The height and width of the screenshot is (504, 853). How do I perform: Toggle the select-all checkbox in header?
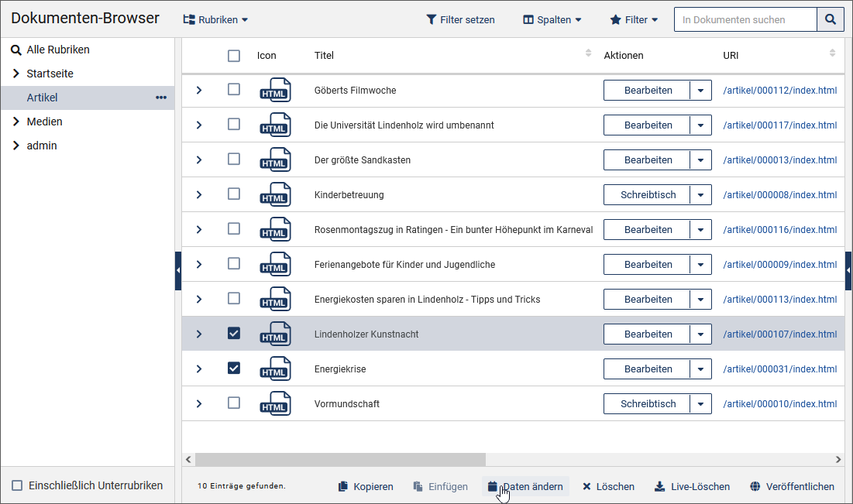(234, 56)
